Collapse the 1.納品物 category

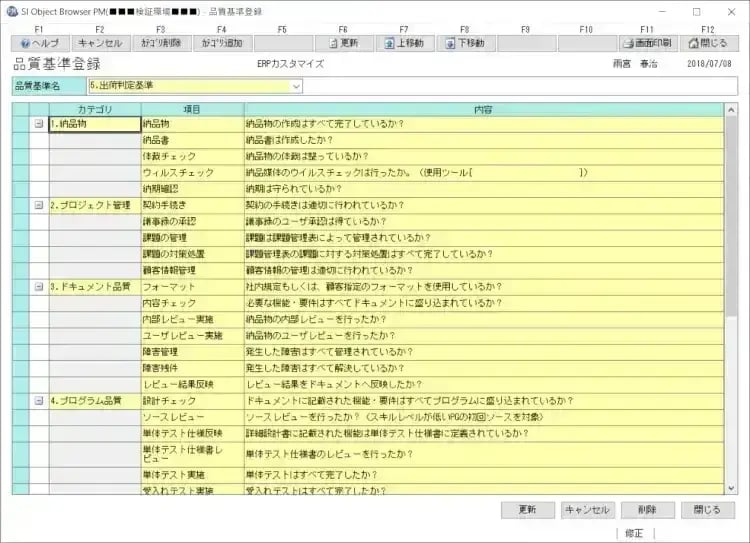point(39,124)
